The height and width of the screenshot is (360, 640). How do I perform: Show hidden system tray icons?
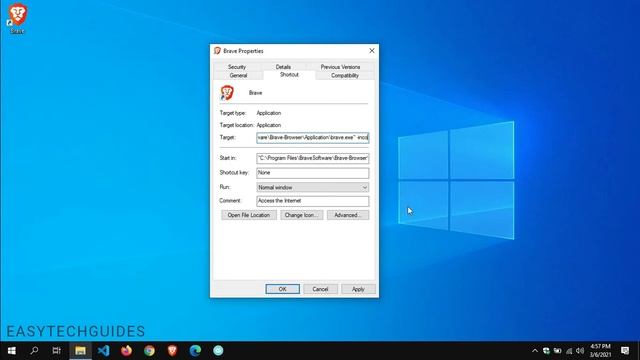click(535, 351)
